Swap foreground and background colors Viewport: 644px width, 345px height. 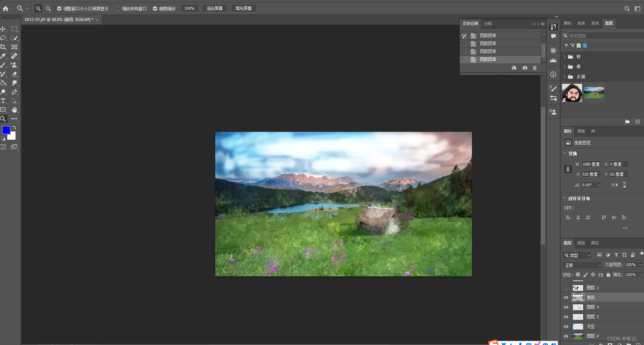pyautogui.click(x=15, y=128)
